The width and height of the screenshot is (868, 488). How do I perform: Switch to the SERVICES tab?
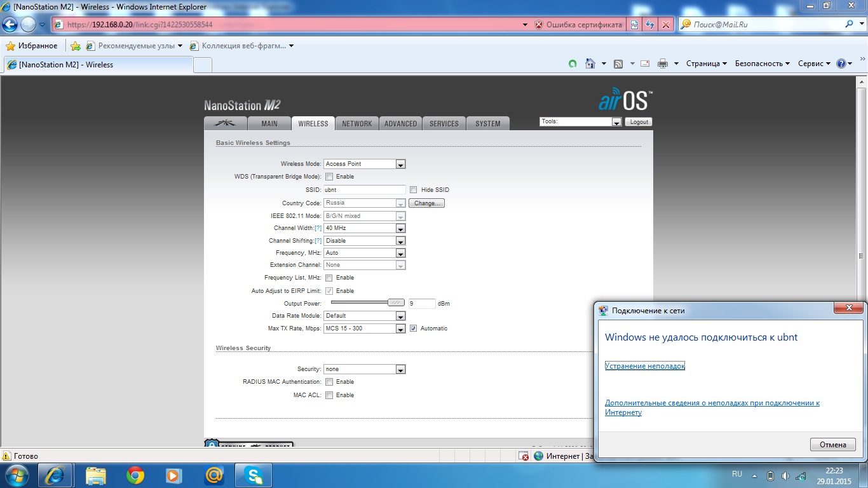[x=444, y=123]
